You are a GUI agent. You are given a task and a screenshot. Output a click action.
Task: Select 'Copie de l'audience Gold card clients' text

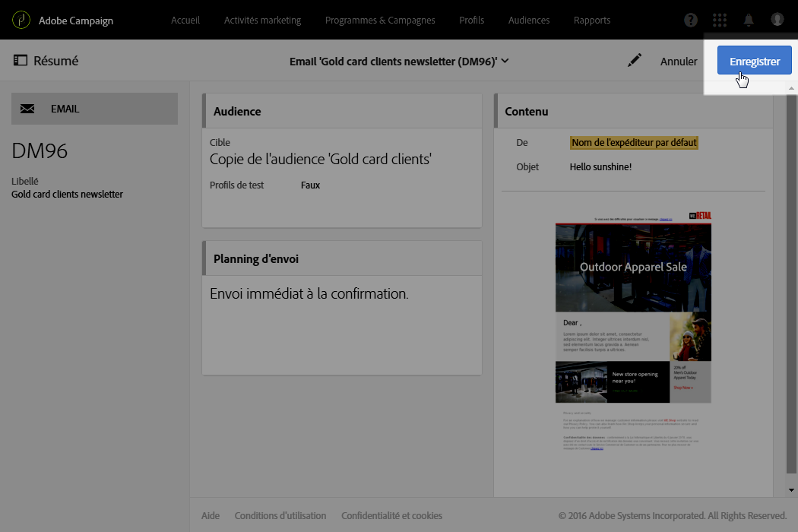321,160
